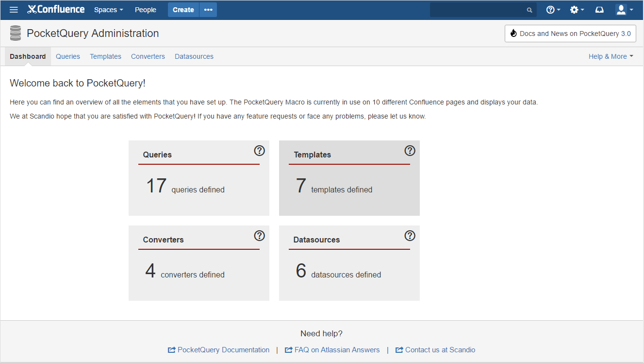
Task: Click the Converters card help icon
Action: (260, 236)
